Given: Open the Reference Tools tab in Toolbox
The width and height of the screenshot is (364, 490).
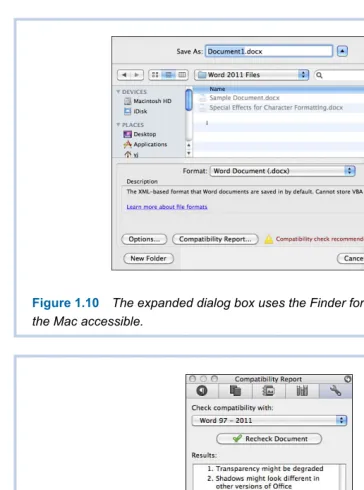Looking at the screenshot, I should (x=302, y=391).
